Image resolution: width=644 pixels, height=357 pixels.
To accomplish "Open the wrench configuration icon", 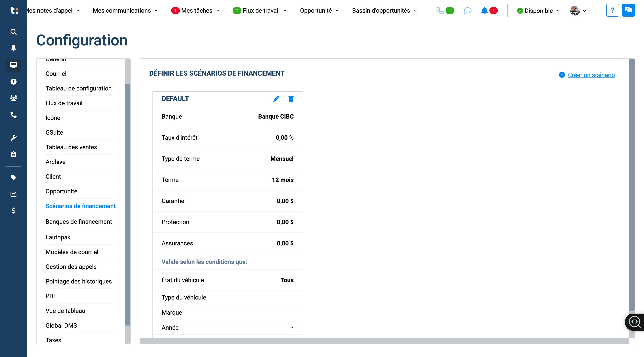I will pos(14,138).
